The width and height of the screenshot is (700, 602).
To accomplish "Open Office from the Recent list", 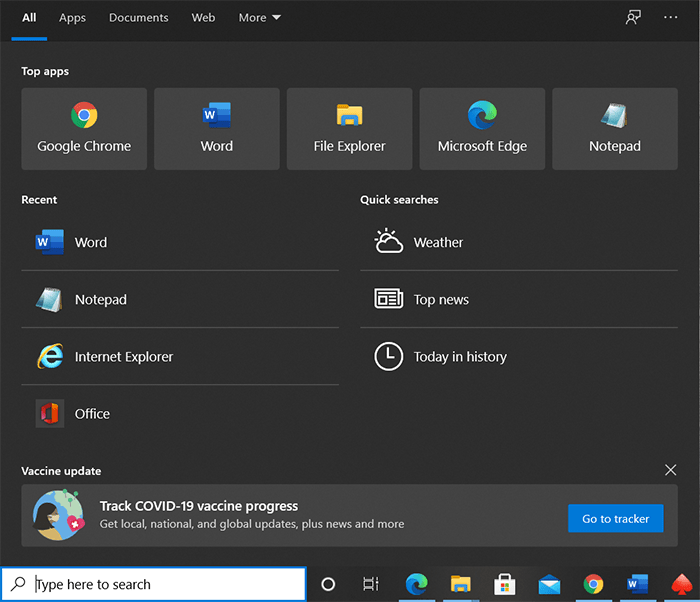I will (180, 414).
